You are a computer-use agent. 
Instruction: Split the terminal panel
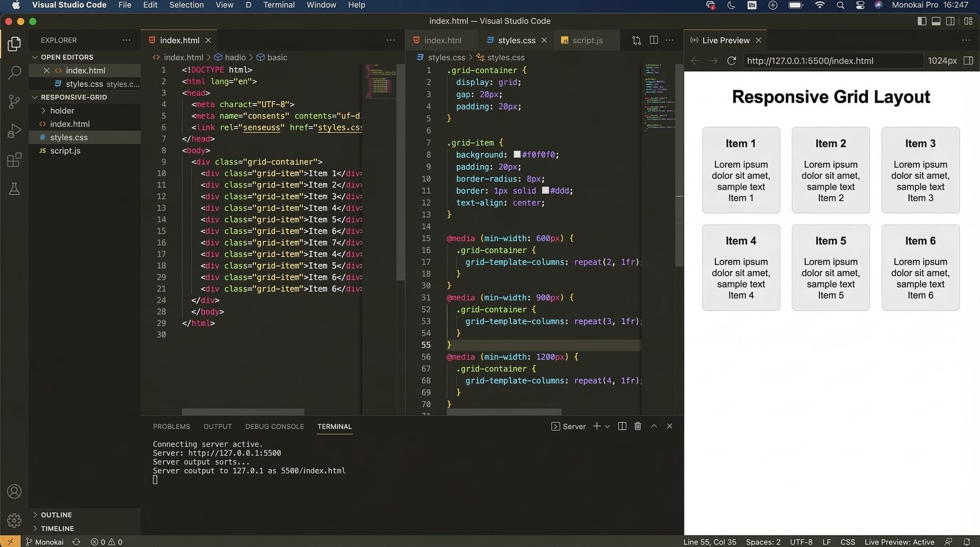tap(622, 426)
